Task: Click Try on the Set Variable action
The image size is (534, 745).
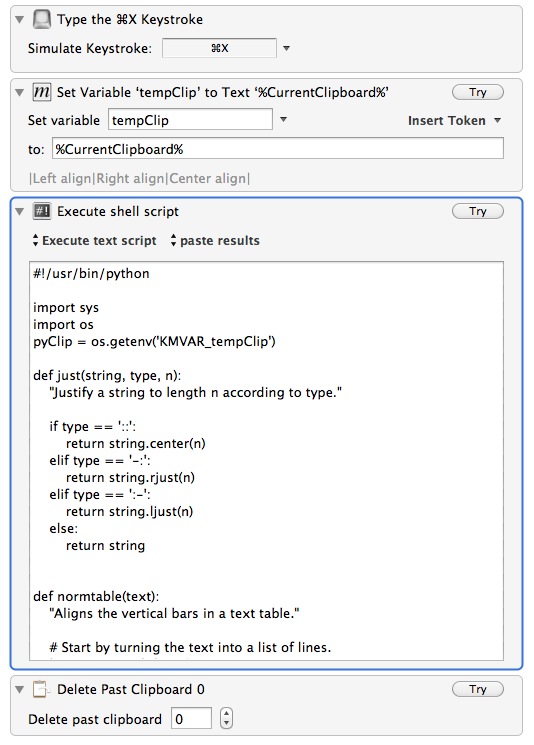Action: 477,92
